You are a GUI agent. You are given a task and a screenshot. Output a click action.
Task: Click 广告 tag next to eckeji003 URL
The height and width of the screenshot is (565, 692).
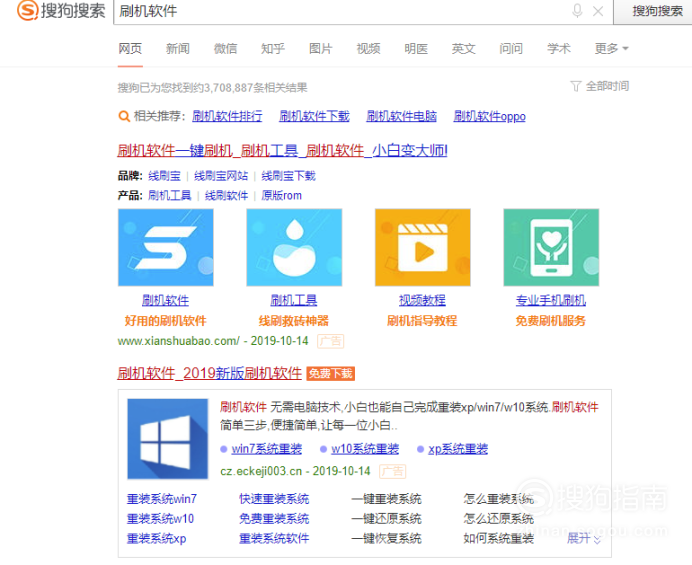[393, 471]
